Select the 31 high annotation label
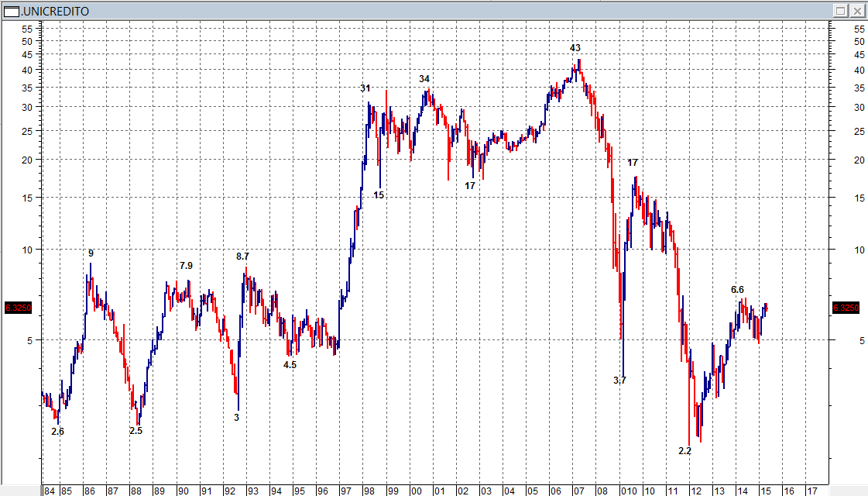Screen dimensions: 868x496 pyautogui.click(x=365, y=88)
